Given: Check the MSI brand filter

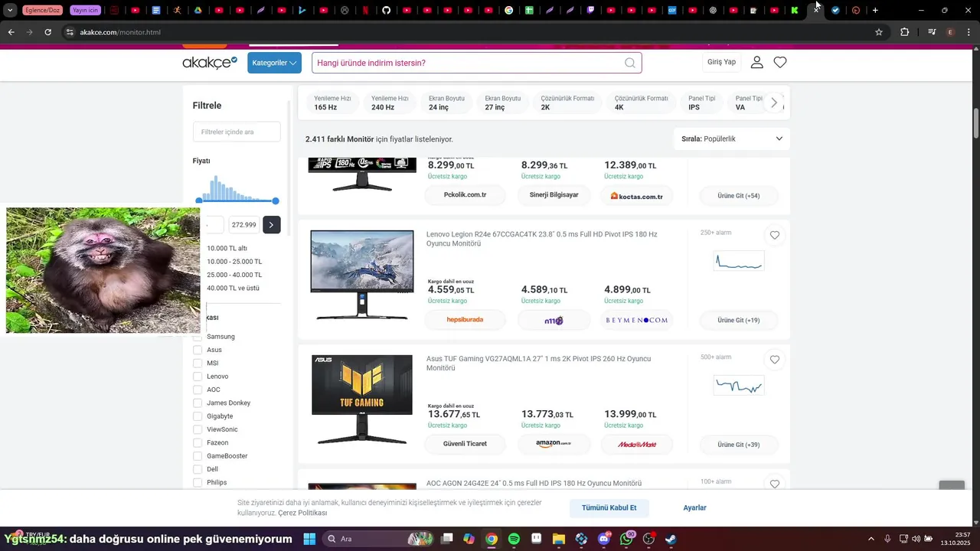Looking at the screenshot, I should click(198, 364).
